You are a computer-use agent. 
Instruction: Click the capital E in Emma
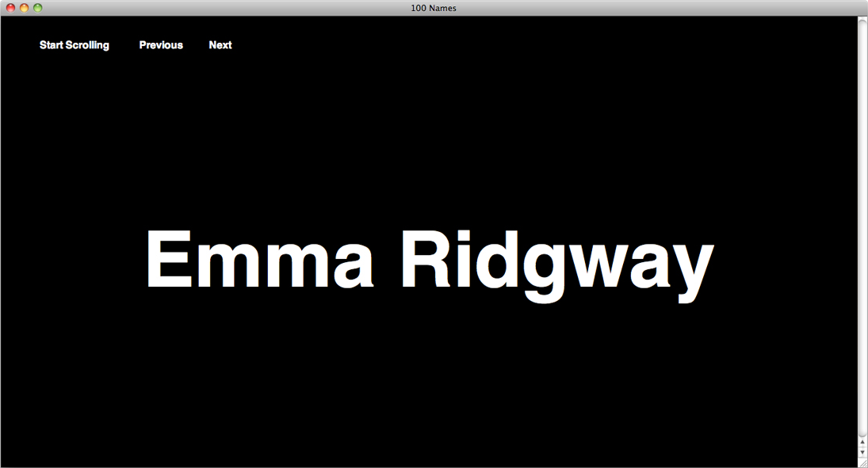click(170, 260)
